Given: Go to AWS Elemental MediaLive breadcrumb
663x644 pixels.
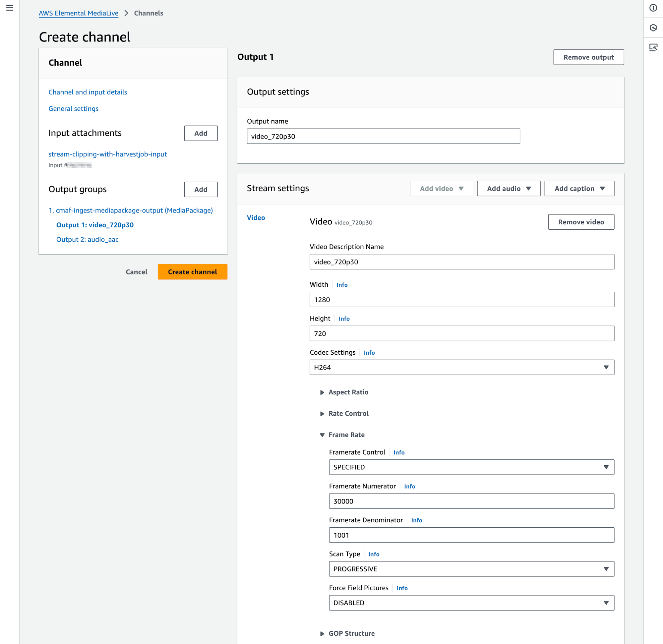Looking at the screenshot, I should pos(79,13).
